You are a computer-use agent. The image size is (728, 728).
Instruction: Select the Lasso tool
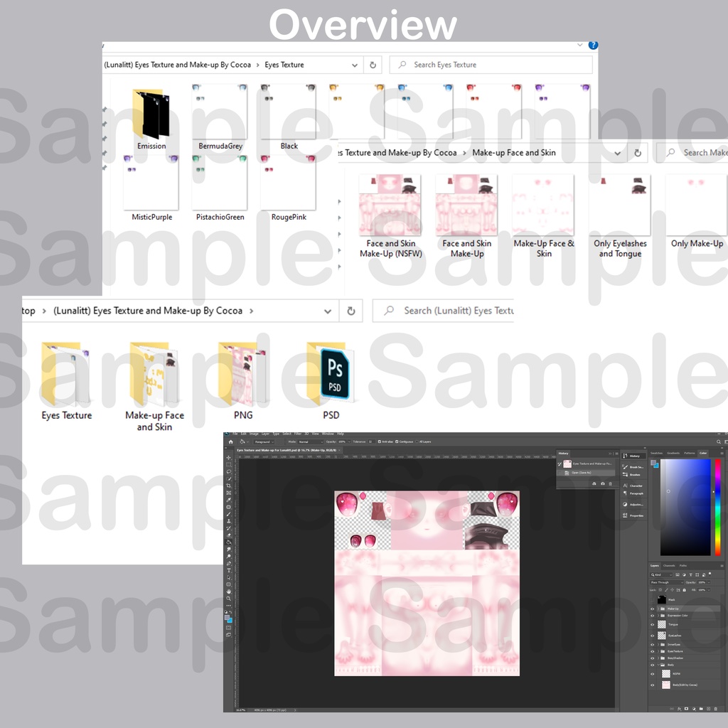[228, 472]
